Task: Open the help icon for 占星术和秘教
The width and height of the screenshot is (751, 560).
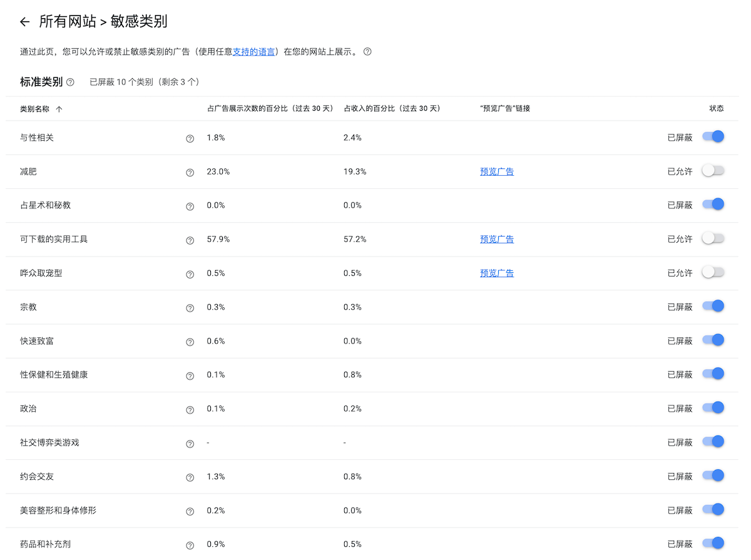Action: [190, 206]
